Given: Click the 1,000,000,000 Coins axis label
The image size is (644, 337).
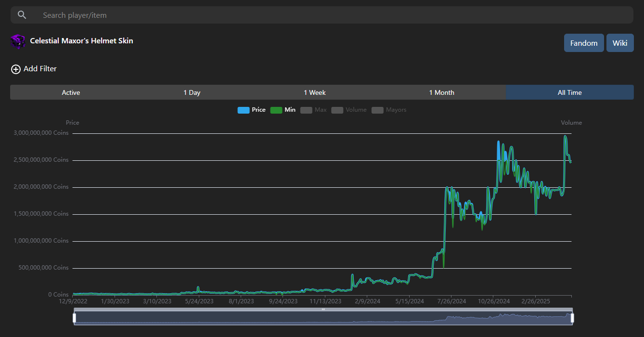Looking at the screenshot, I should click(x=41, y=241).
